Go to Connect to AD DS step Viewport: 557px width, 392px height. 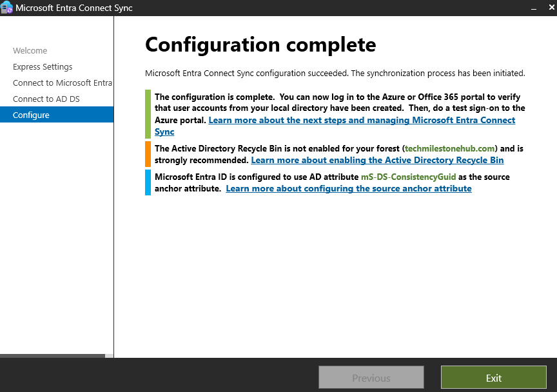(x=46, y=99)
